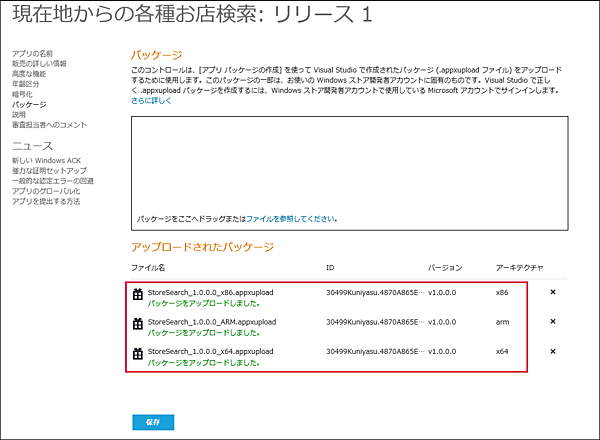Click package icon for StoreSearch x86 file

[138, 294]
